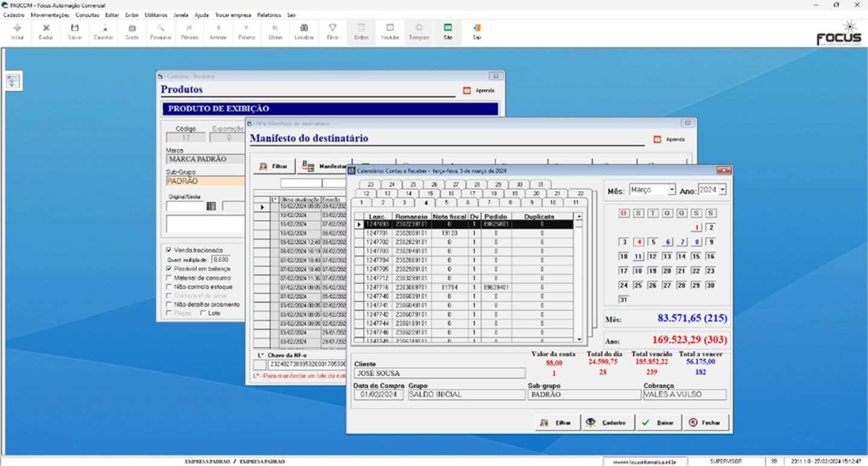Click the Sub-Grupo field PADRÃO in Produtos
This screenshot has height=466, width=868.
tap(205, 181)
